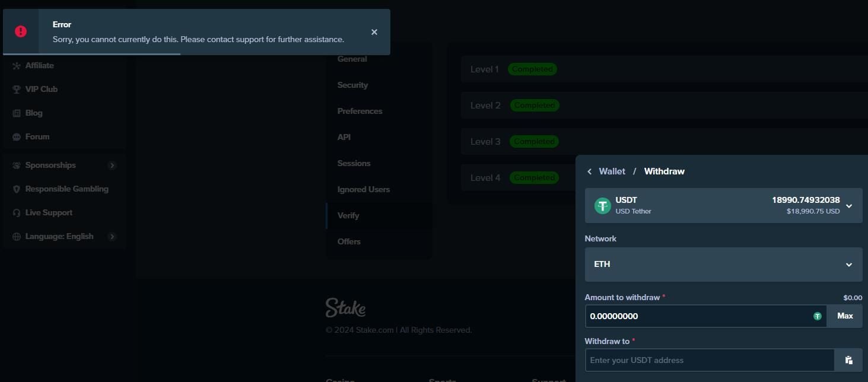Click balance 18990.74932038 value
The image size is (868, 382).
(806, 200)
